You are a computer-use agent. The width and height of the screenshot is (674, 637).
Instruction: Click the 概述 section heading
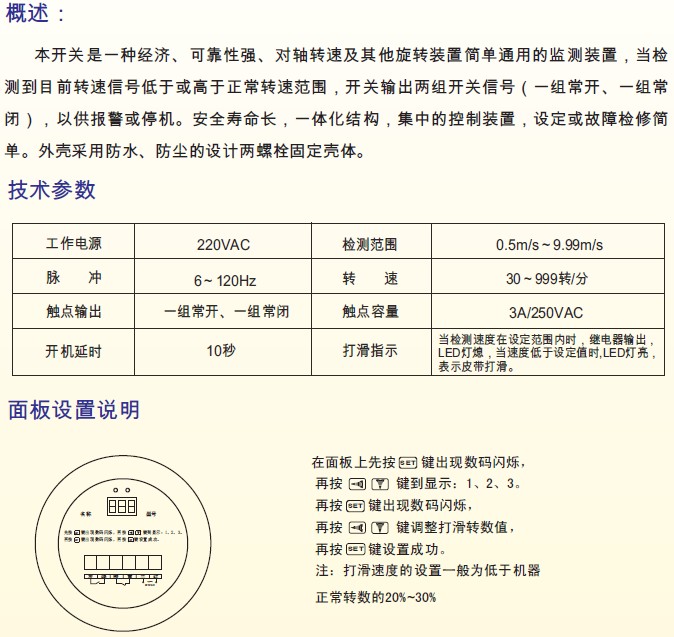37,13
